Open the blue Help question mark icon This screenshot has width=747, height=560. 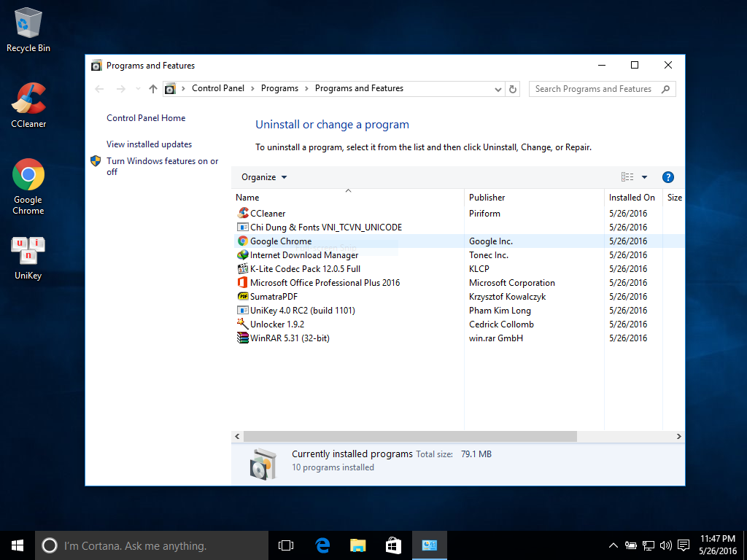coord(668,177)
